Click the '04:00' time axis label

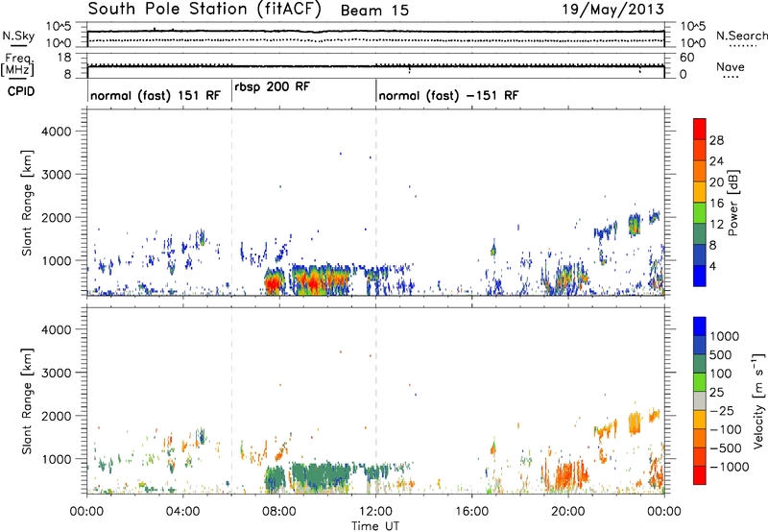pyautogui.click(x=183, y=512)
